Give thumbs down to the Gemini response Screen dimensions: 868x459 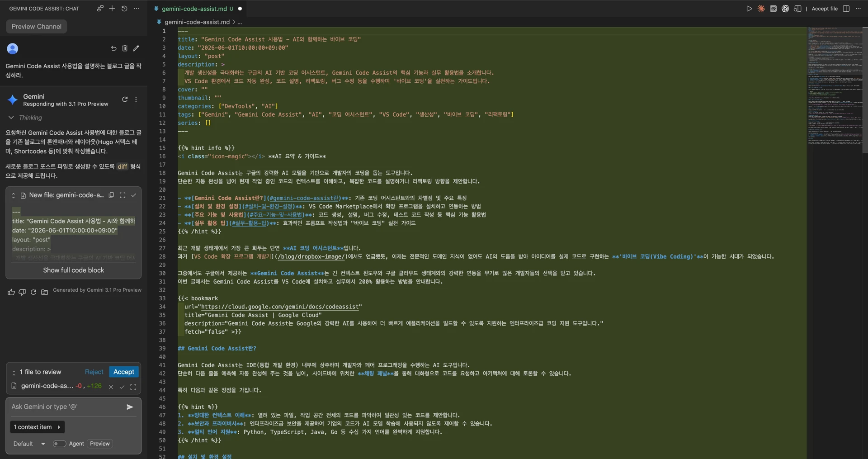pos(22,292)
